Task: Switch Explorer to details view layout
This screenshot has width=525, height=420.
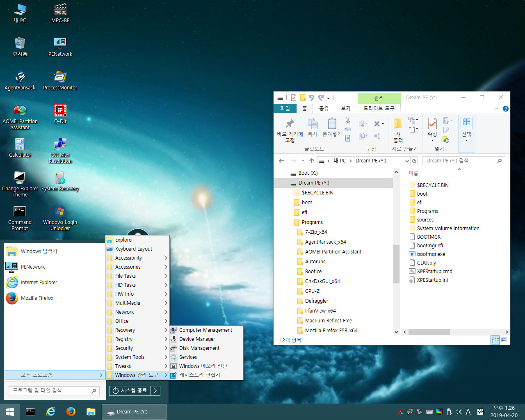Action: [495, 340]
